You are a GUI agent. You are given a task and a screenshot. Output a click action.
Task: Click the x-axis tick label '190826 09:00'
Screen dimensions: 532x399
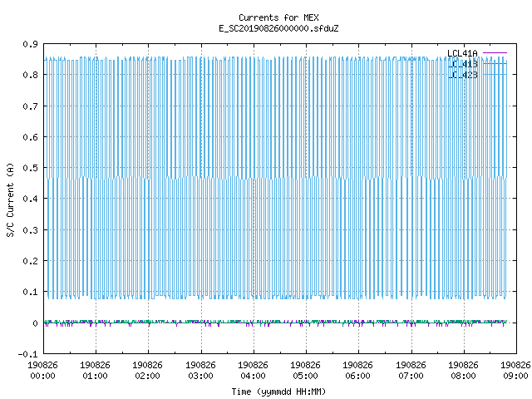click(515, 371)
